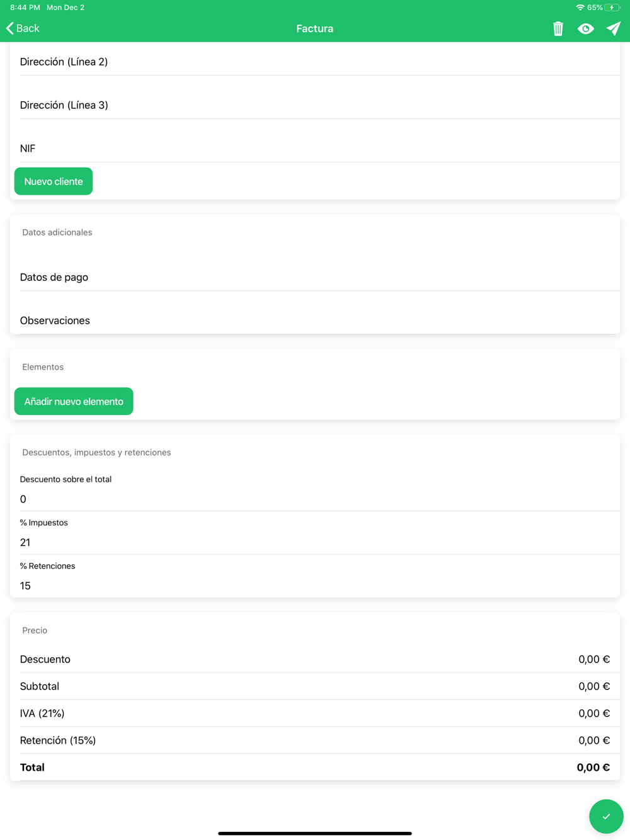This screenshot has width=630, height=840.
Task: Tap the Observaciones field
Action: pos(320,321)
